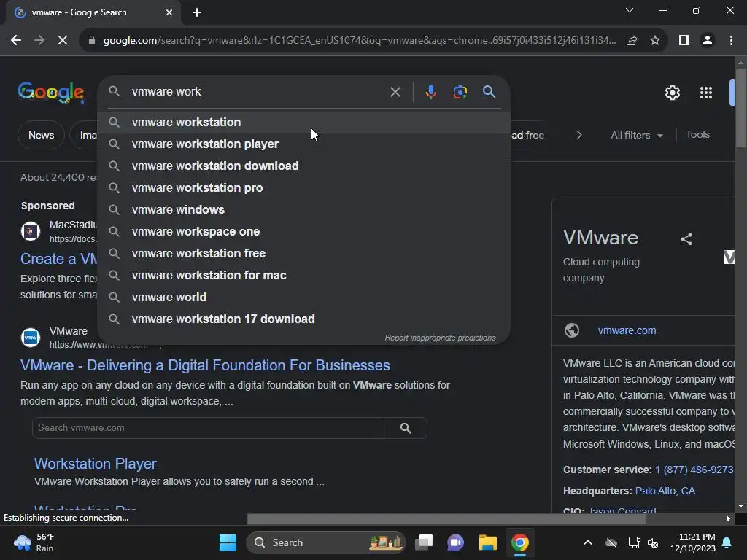Open Palo Alto, CA headquarters link
The width and height of the screenshot is (747, 560).
click(x=665, y=491)
